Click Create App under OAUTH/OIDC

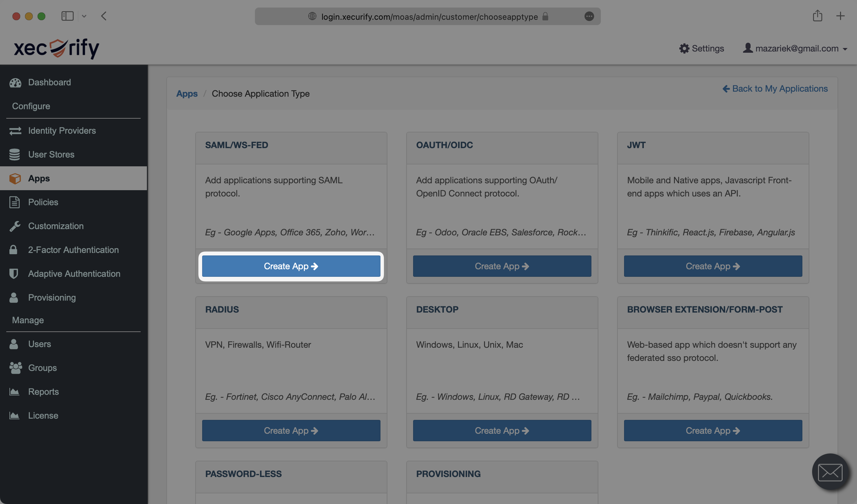(x=502, y=266)
